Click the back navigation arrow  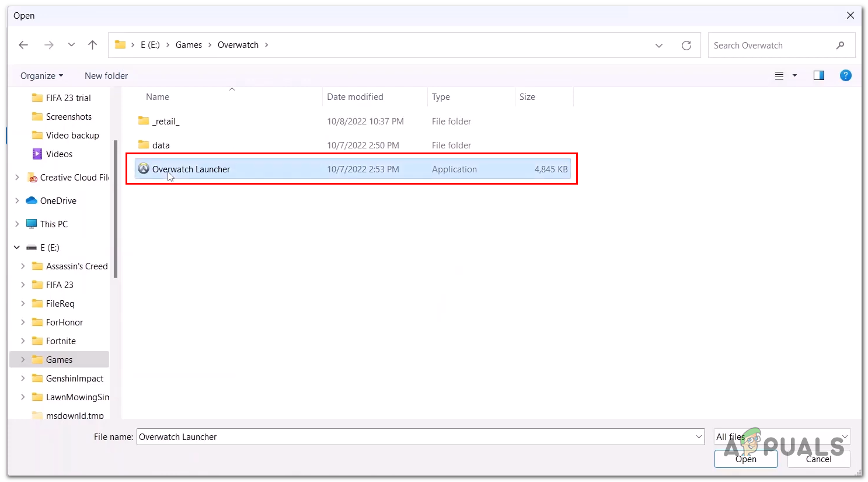tap(23, 45)
